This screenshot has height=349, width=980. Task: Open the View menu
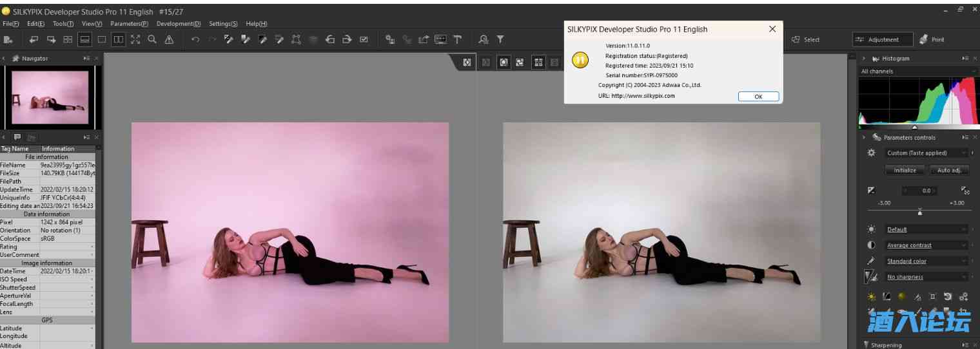(x=92, y=24)
